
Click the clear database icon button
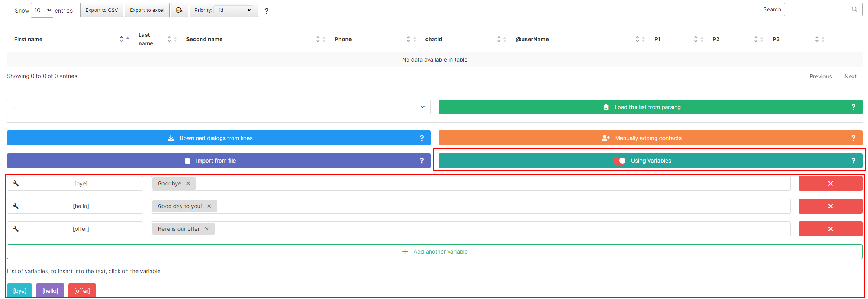click(179, 10)
